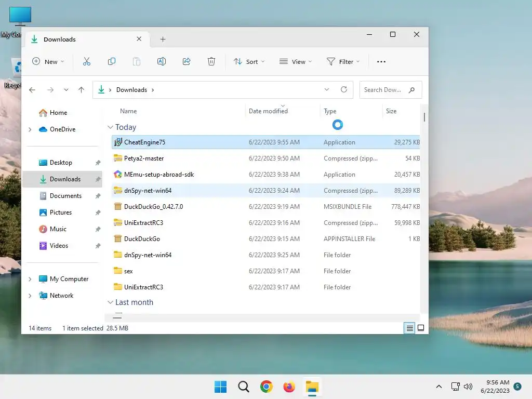Unpin Desktop from quick access
Viewport: 532px width, 399px height.
[x=98, y=163]
